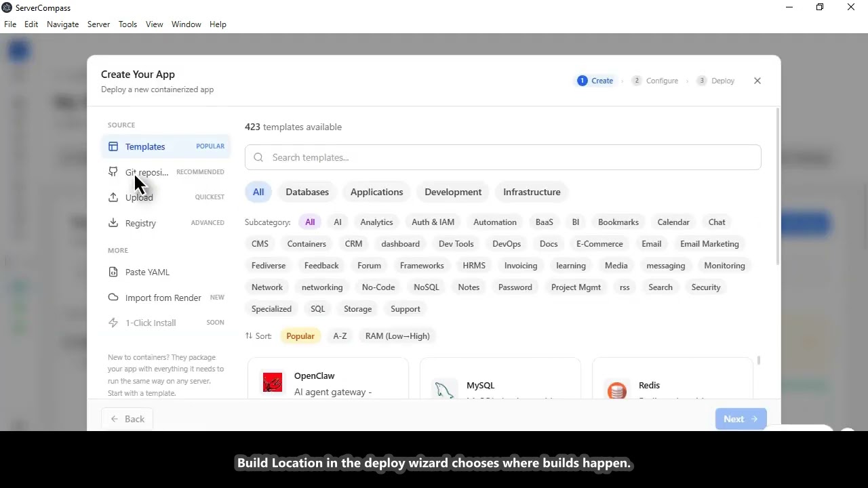Open the Navigate menu
This screenshot has width=868, height=488.
(x=63, y=24)
